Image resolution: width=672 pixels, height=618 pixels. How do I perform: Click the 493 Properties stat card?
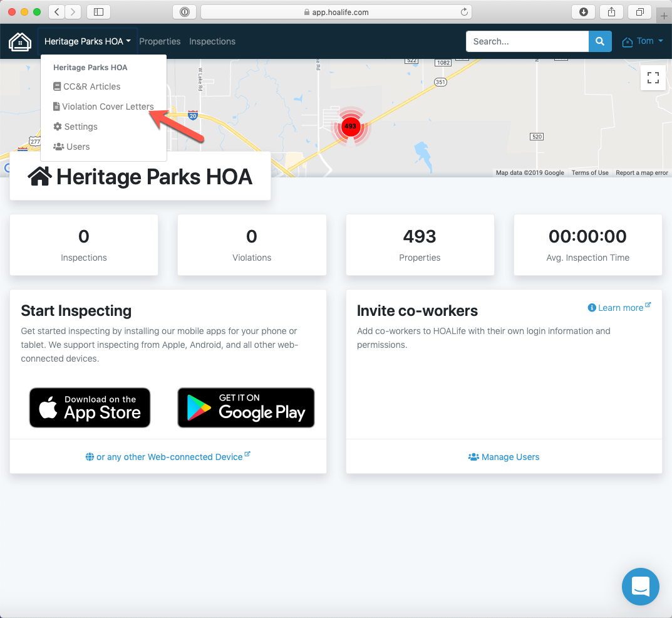point(420,245)
